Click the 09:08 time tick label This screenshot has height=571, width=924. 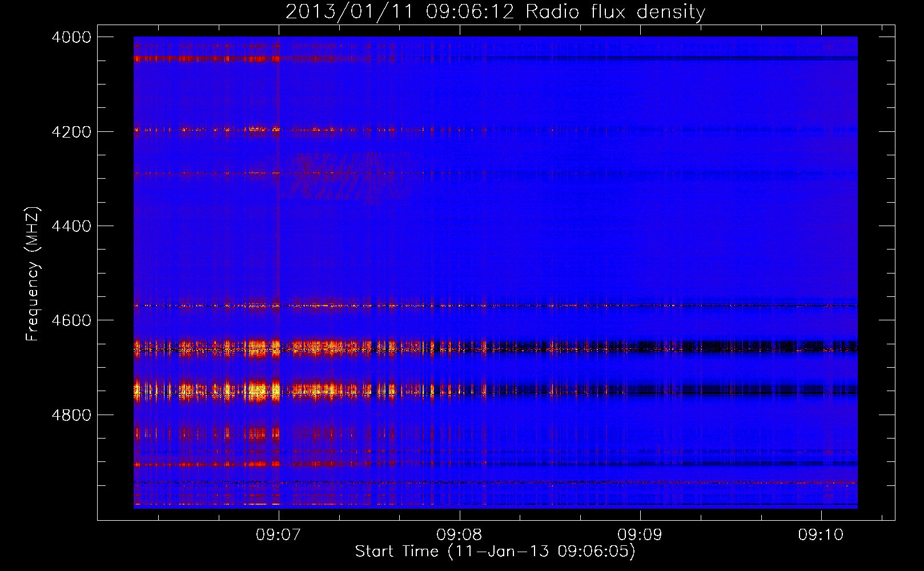459,535
